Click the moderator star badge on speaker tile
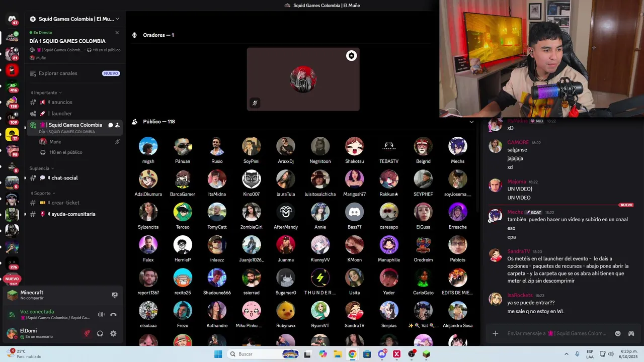The height and width of the screenshot is (362, 644). coord(351,56)
